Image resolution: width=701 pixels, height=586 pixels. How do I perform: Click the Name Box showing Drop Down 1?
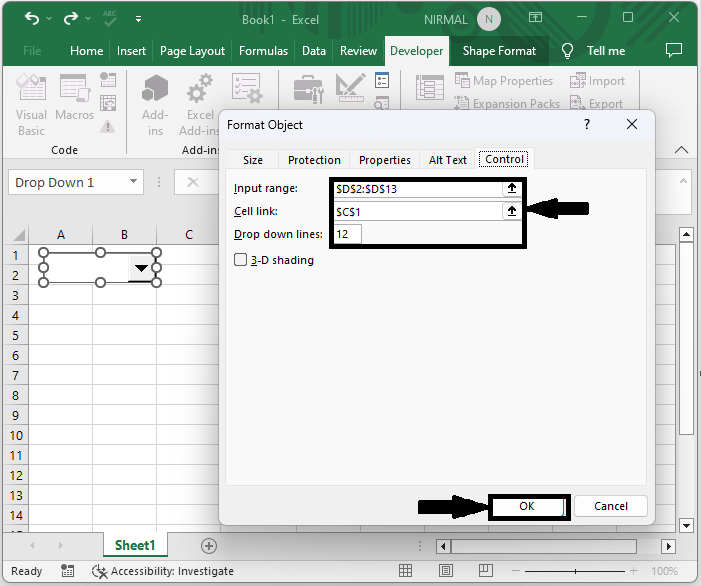(67, 182)
